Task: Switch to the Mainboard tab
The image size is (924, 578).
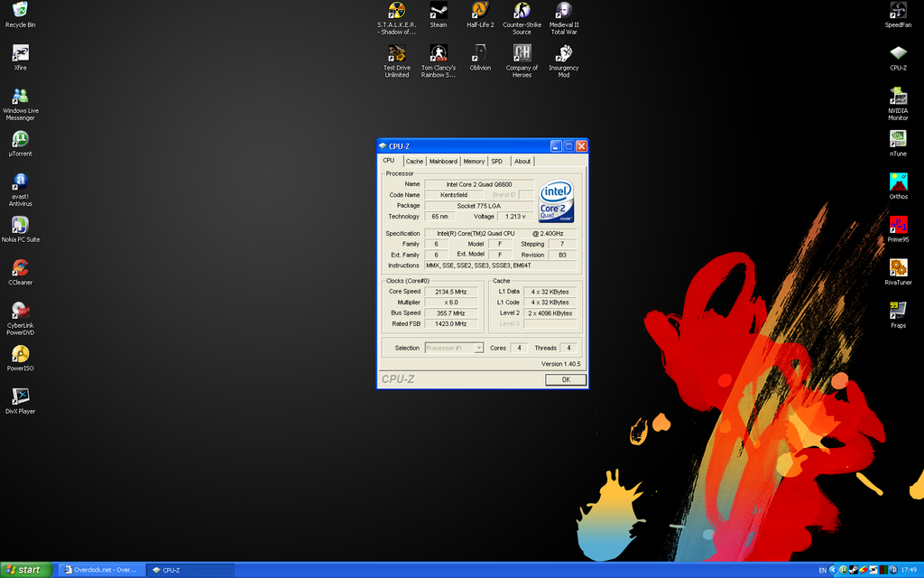Action: [443, 161]
